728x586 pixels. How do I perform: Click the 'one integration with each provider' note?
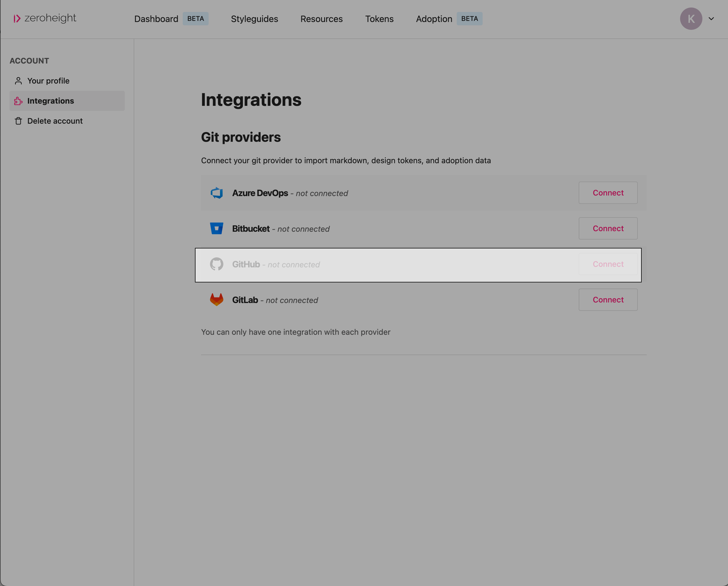point(295,332)
